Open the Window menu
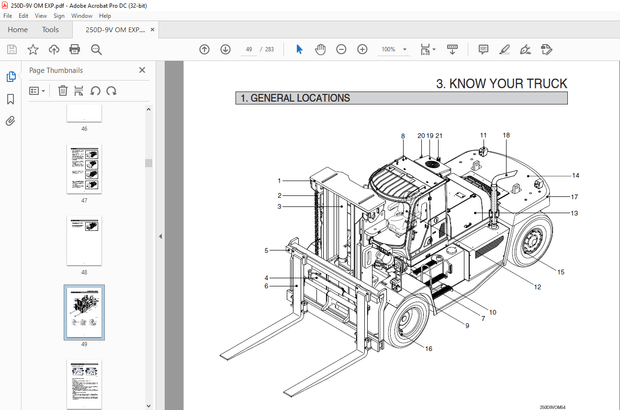Image resolution: width=620 pixels, height=410 pixels. pos(81,16)
